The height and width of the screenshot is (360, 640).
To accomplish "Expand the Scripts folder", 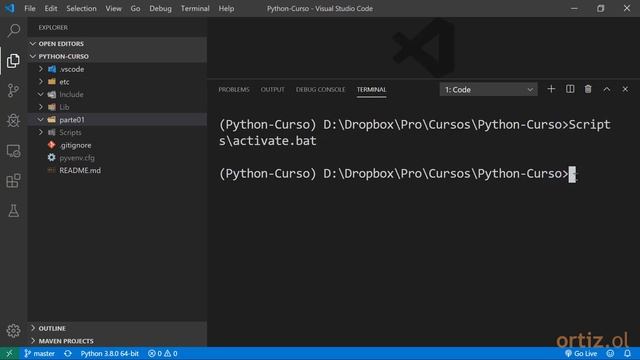I will click(x=117, y=132).
